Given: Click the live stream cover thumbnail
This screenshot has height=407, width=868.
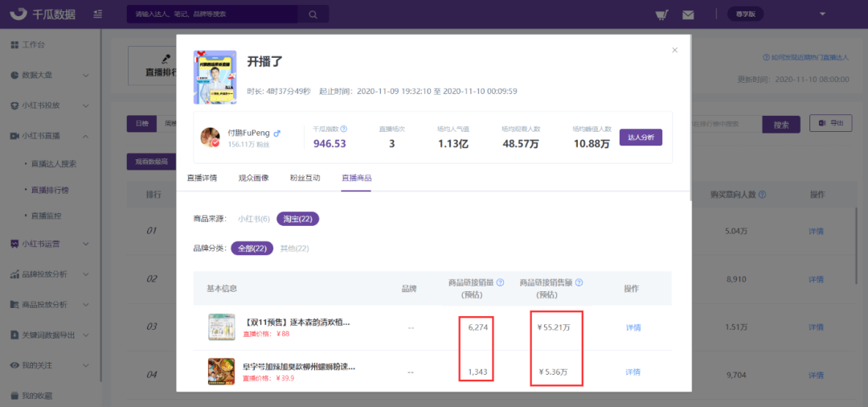Looking at the screenshot, I should point(215,77).
